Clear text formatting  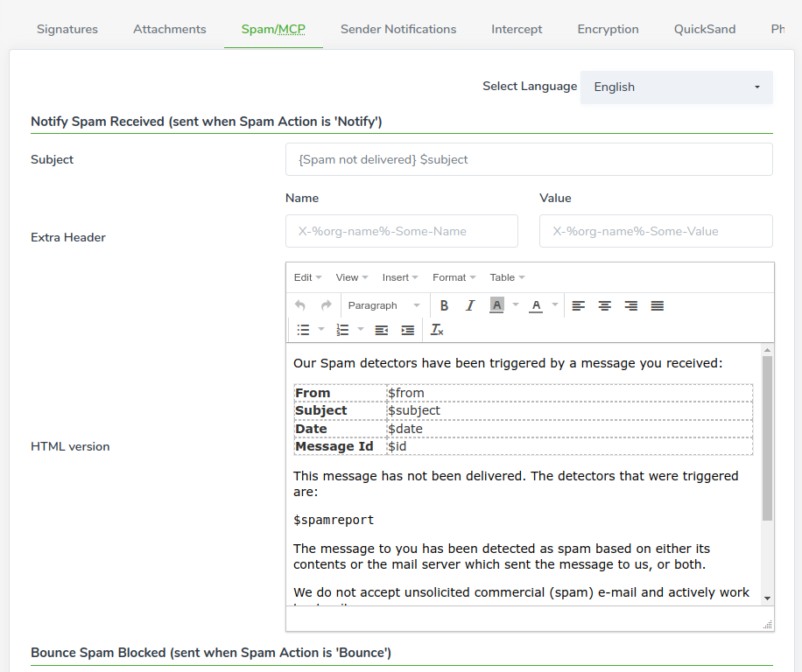point(437,330)
